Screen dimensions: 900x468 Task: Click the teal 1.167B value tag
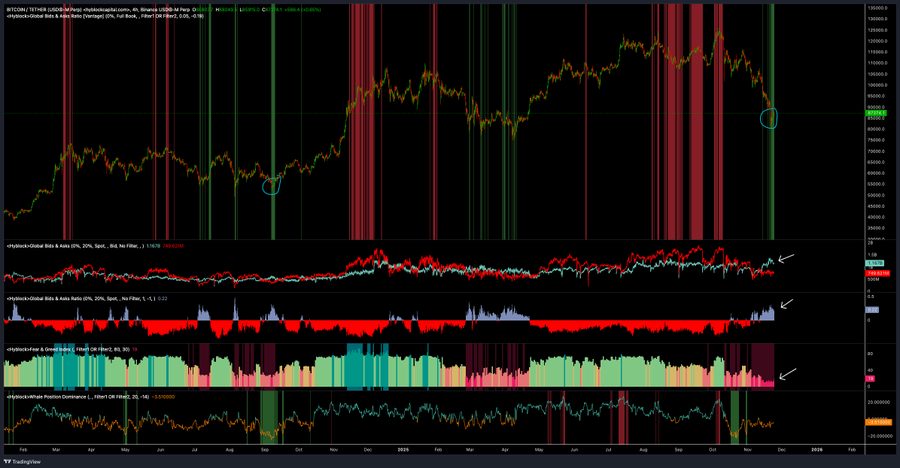click(x=874, y=263)
